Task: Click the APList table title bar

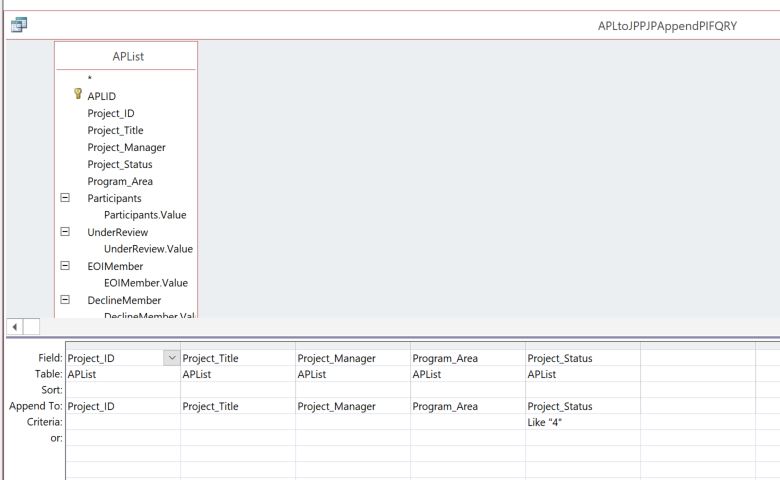Action: [x=125, y=56]
